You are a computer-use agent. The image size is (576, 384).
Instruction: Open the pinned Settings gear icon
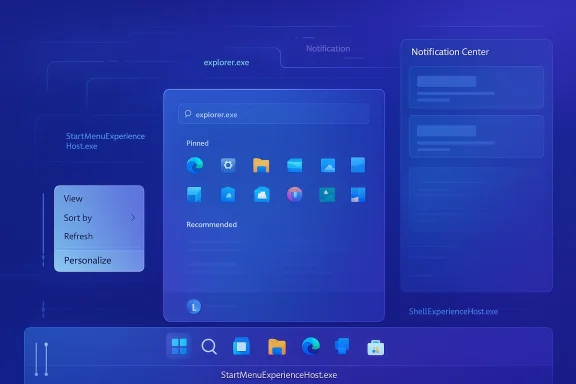[228, 165]
